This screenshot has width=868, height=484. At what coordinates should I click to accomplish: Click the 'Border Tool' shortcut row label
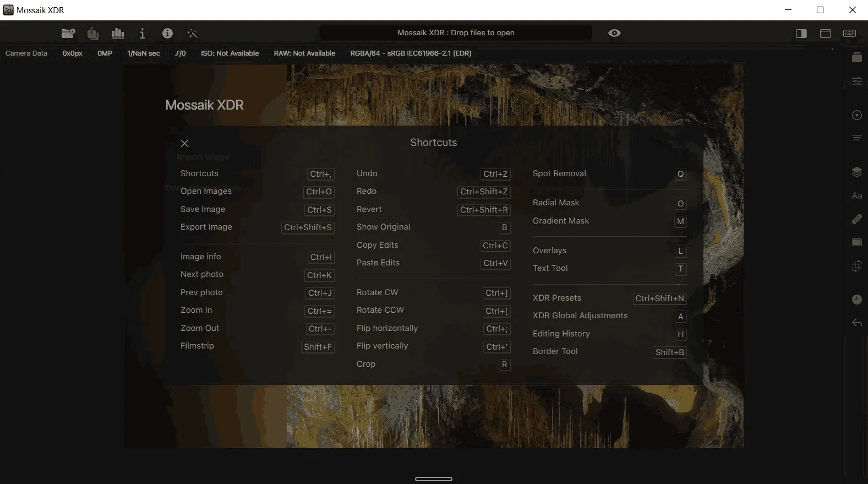coord(555,351)
